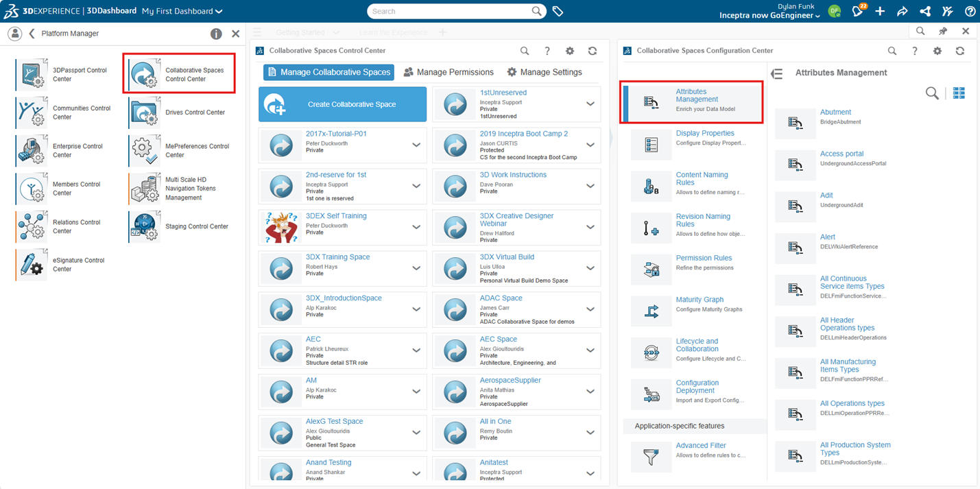
Task: Expand 2019 Inceptra Boot Camp 2 details
Action: [x=590, y=145]
